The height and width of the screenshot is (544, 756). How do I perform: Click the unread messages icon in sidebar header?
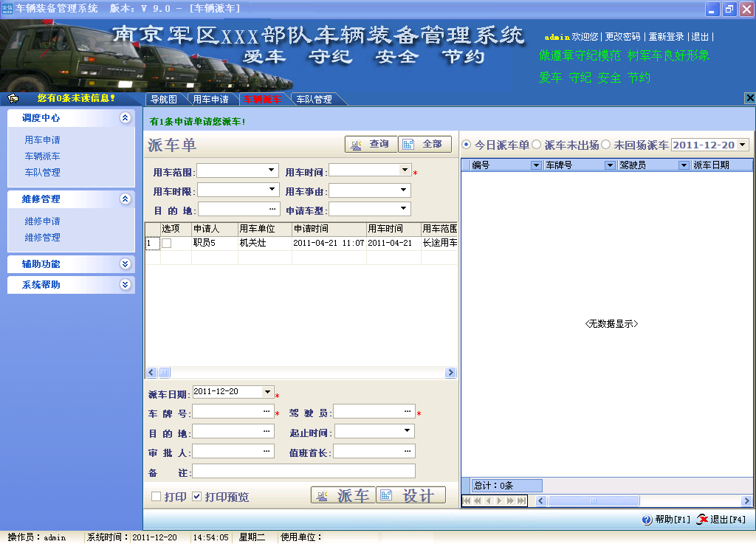point(13,98)
